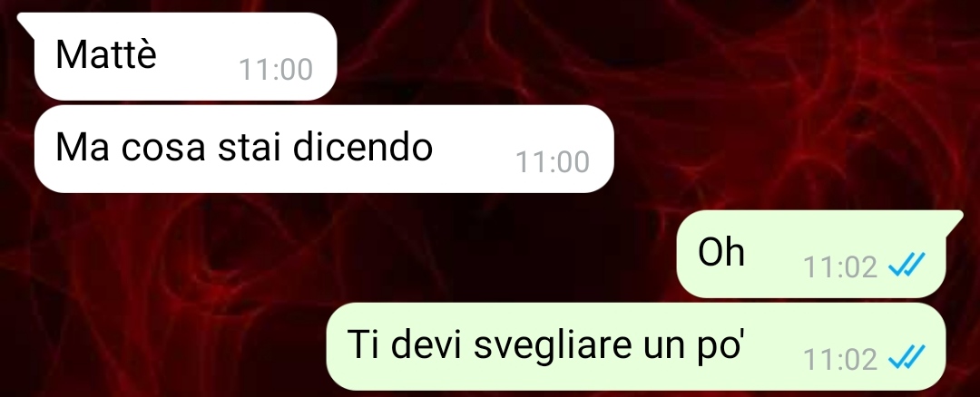
Task: Click the 11:02 timestamp on 'Ti devi svegliare un po''
Action: point(840,360)
